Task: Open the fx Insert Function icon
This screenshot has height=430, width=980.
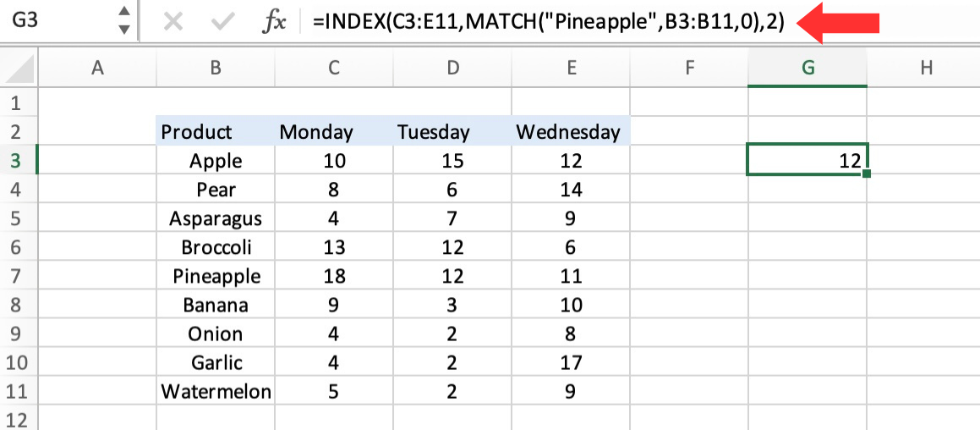Action: (x=272, y=23)
